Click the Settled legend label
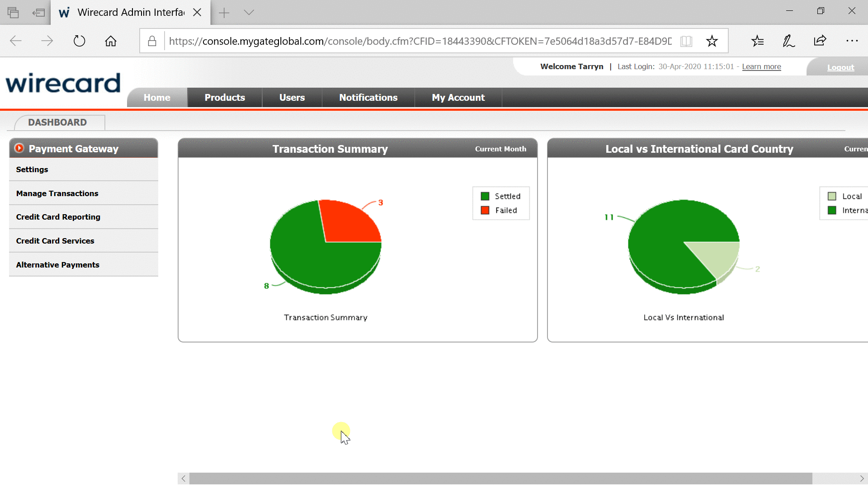 click(508, 196)
